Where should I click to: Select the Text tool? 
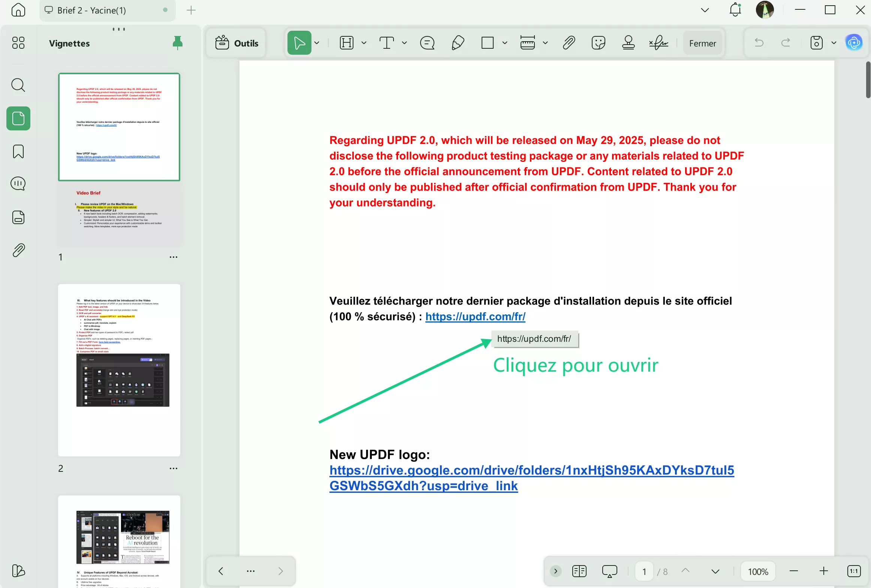point(387,43)
